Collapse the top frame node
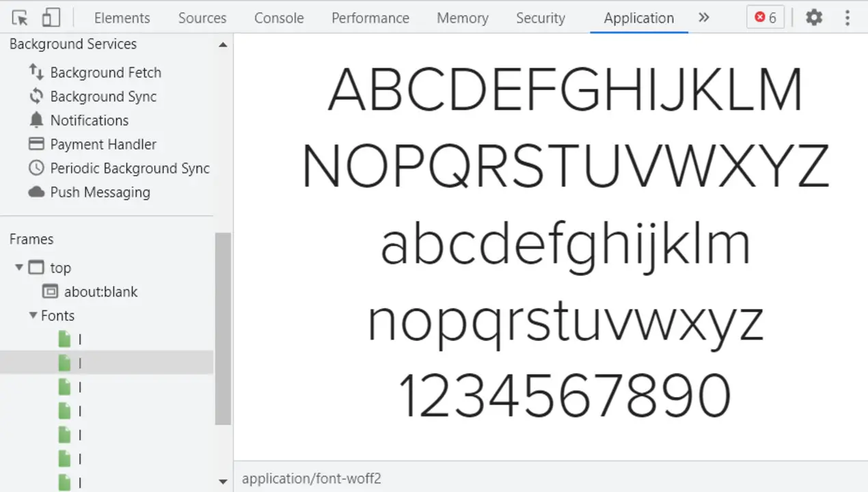Screen dimensions: 868x492 pyautogui.click(x=19, y=267)
